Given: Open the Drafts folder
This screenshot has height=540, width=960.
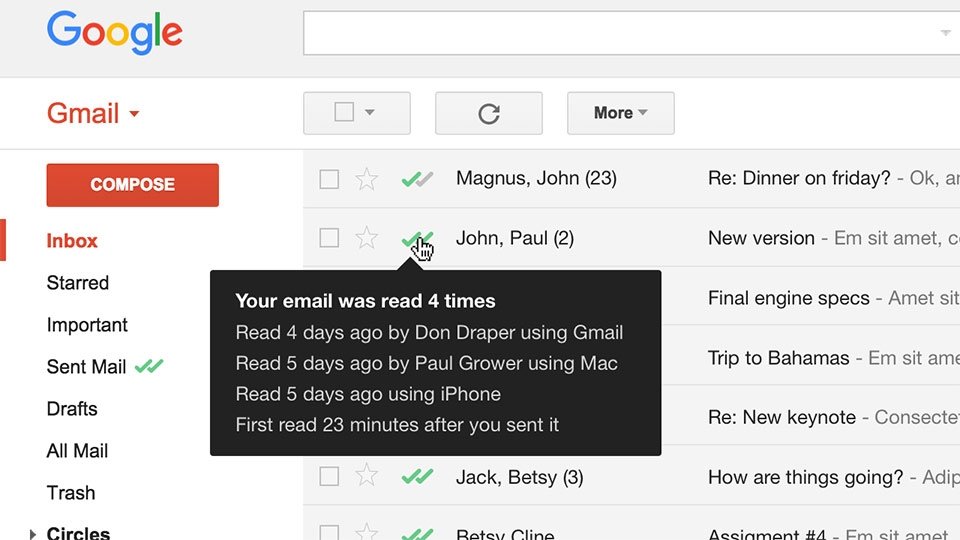Looking at the screenshot, I should tap(72, 408).
